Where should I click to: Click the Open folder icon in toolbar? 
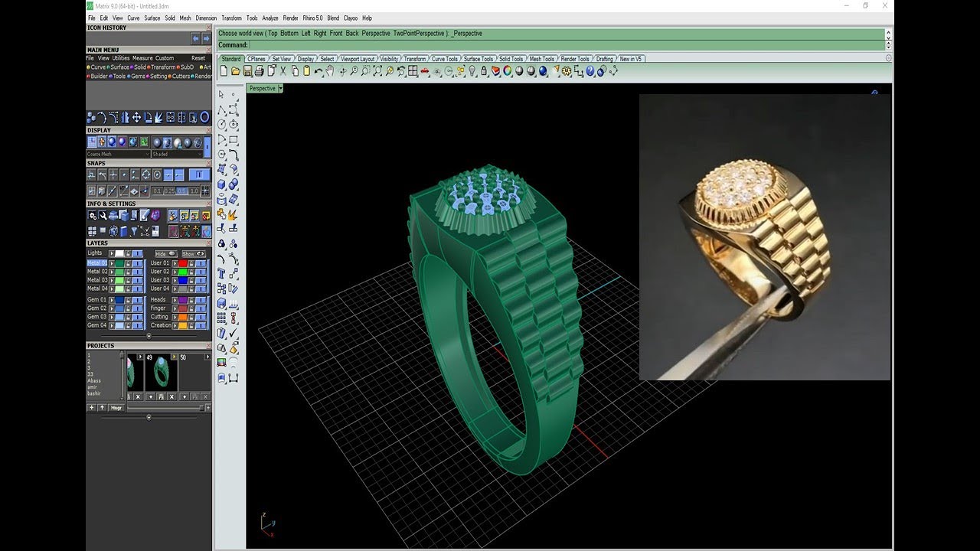pos(235,70)
